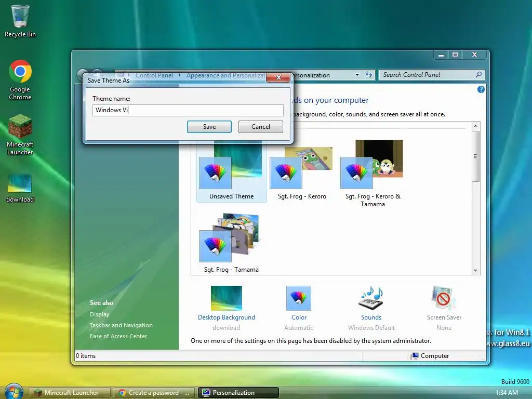Choose the Sgt. Frog - Keroro theme
This screenshot has height=399, width=532.
click(302, 173)
